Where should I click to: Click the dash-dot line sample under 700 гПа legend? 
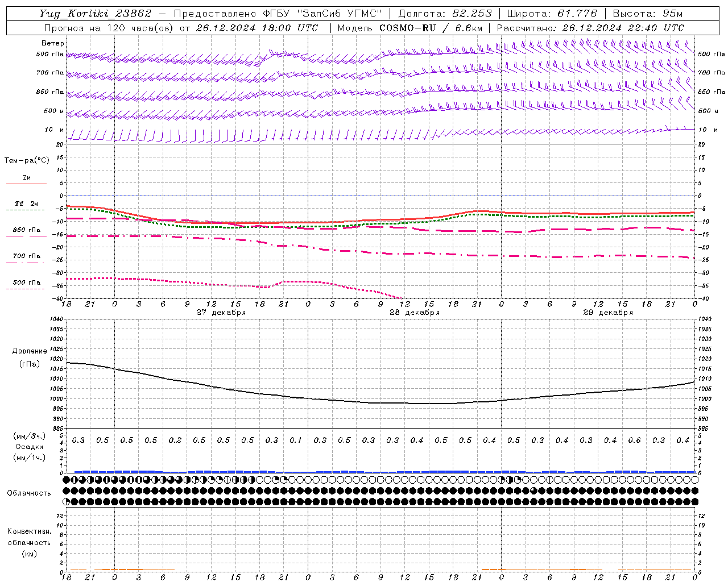[x=25, y=263]
